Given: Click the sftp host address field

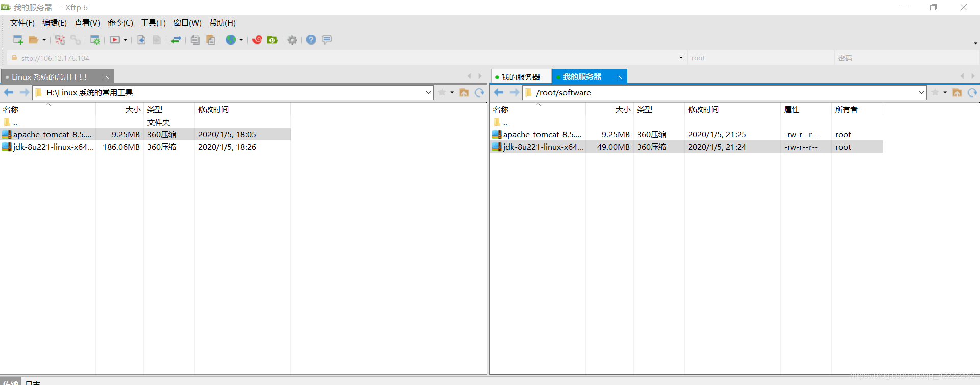Looking at the screenshot, I should (347, 58).
